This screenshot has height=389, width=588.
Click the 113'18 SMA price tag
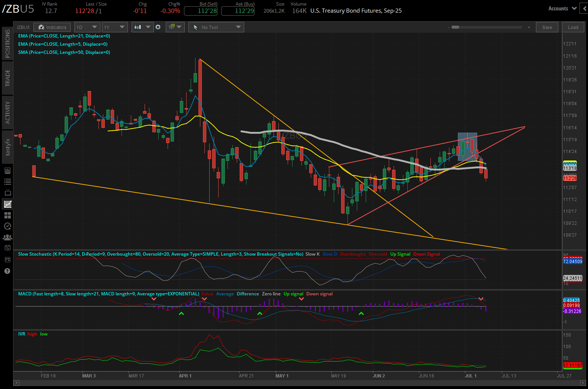click(570, 168)
